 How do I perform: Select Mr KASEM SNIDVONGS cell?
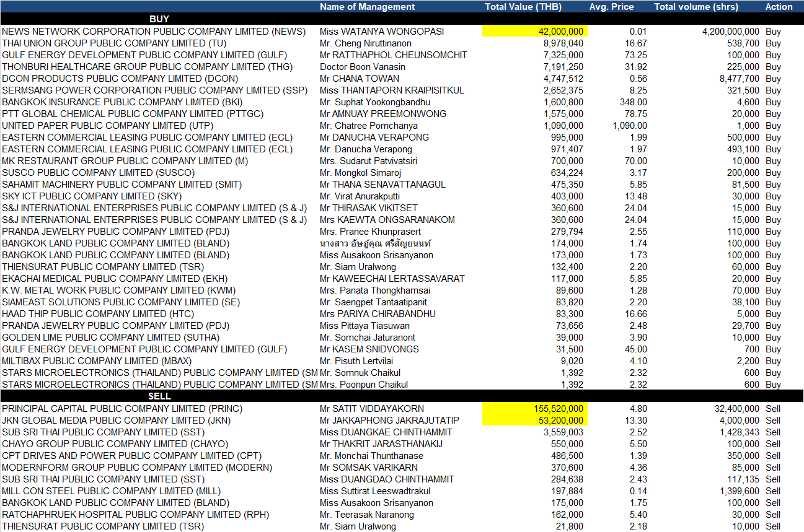(369, 349)
